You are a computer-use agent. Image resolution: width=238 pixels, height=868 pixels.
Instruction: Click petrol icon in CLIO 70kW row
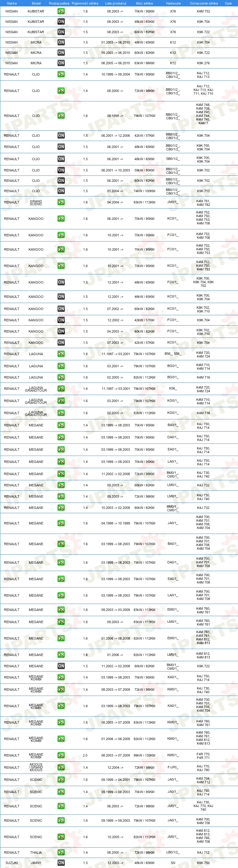(61, 75)
